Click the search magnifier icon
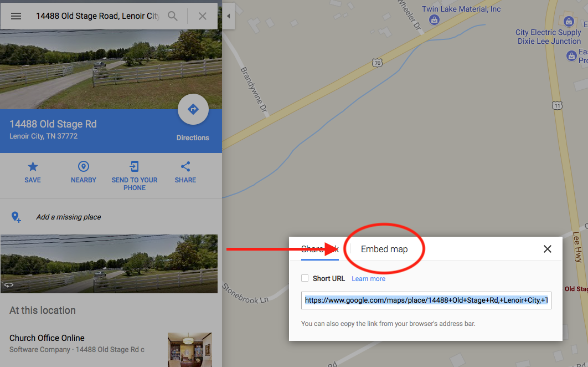Viewport: 588px width, 367px height. tap(173, 16)
